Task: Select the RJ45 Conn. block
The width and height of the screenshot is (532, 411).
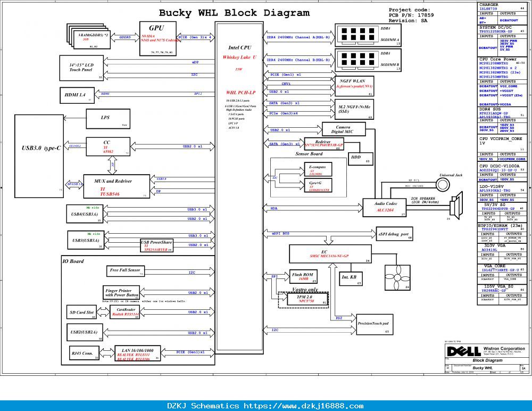Action: click(84, 353)
